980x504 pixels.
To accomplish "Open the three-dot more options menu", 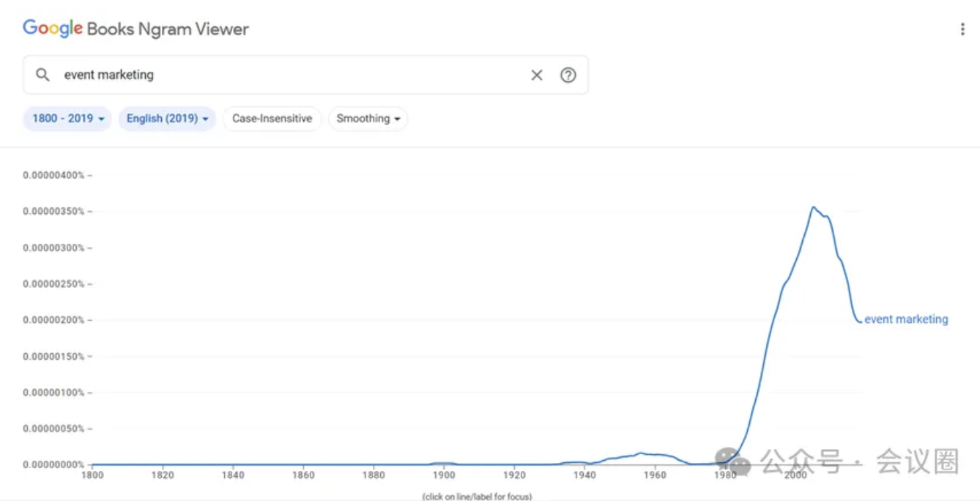I will (962, 29).
